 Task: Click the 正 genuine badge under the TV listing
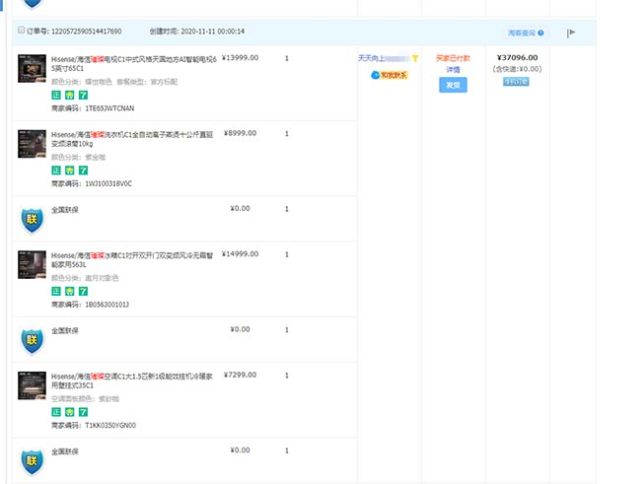56,95
